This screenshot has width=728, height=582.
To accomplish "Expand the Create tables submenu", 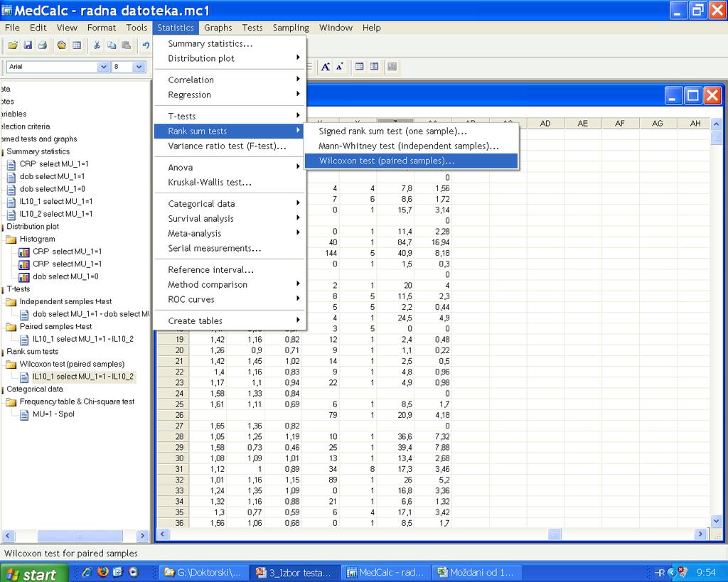I will (230, 320).
